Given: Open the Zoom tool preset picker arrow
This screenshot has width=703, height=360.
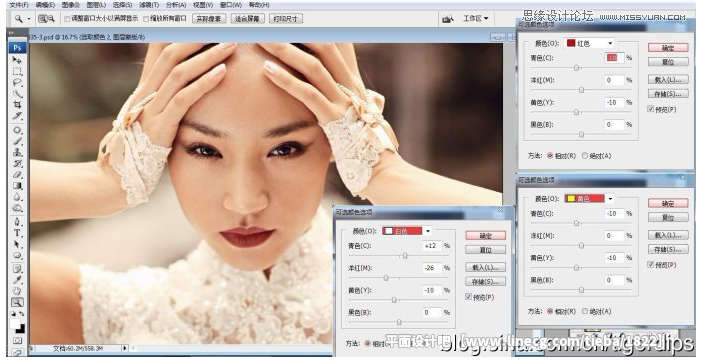Looking at the screenshot, I should coord(29,19).
